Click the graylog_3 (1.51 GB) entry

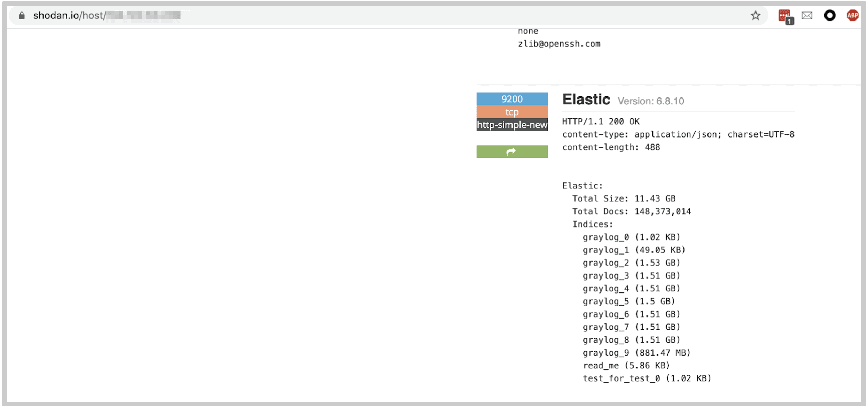[631, 276]
